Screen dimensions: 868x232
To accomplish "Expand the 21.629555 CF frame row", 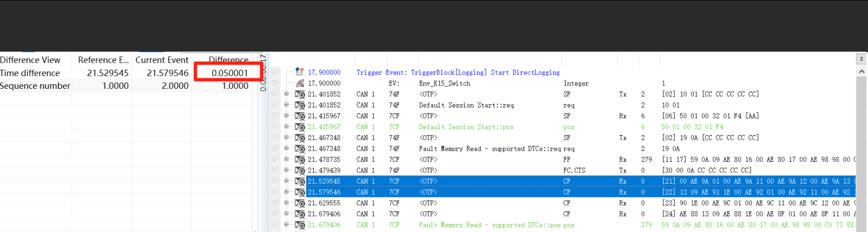I will pyautogui.click(x=286, y=203).
